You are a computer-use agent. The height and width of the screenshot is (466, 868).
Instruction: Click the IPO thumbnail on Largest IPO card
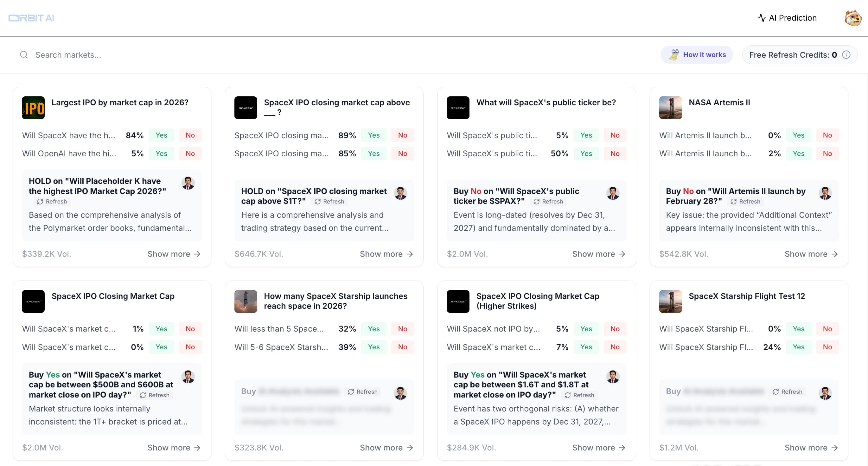(33, 108)
